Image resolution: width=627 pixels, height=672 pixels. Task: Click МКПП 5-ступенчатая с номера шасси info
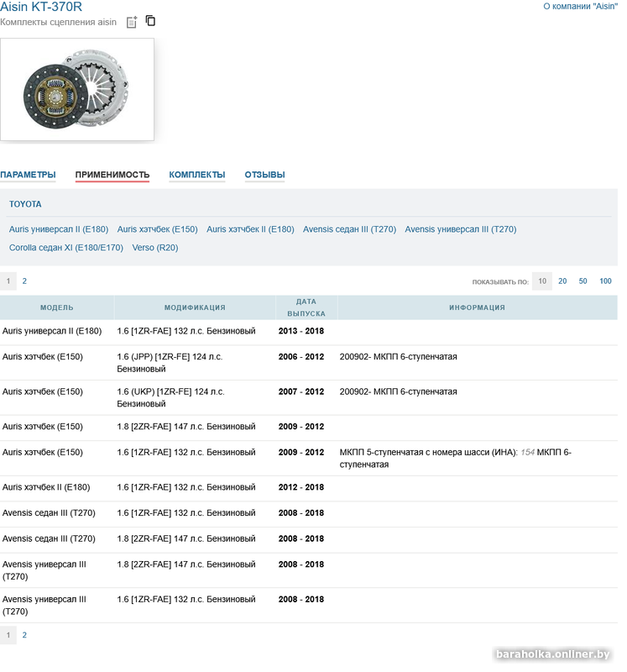click(455, 458)
